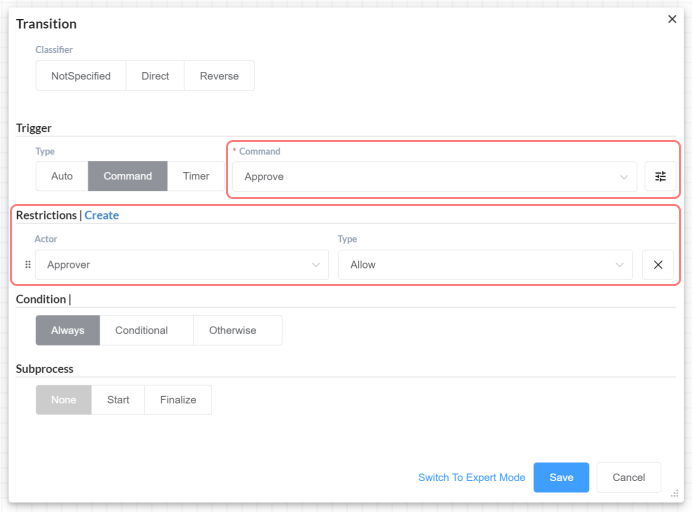The width and height of the screenshot is (692, 512).
Task: Set subprocess to None
Action: tap(64, 400)
